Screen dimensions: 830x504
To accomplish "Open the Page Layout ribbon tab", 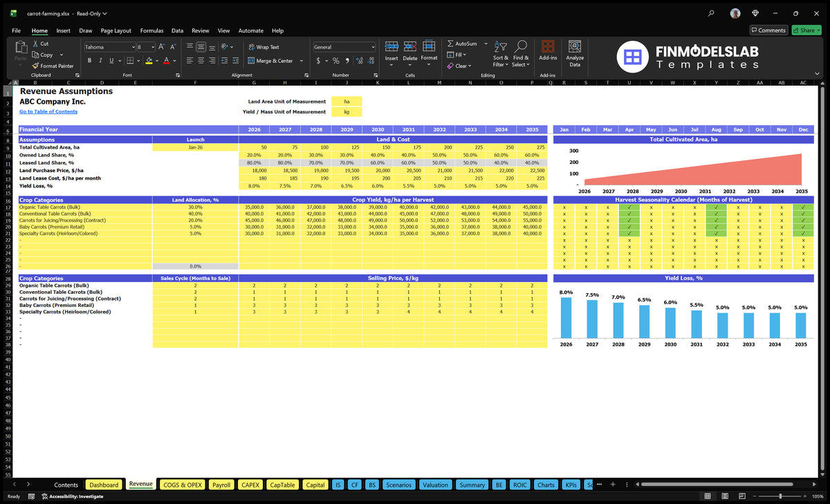I will tap(116, 30).
